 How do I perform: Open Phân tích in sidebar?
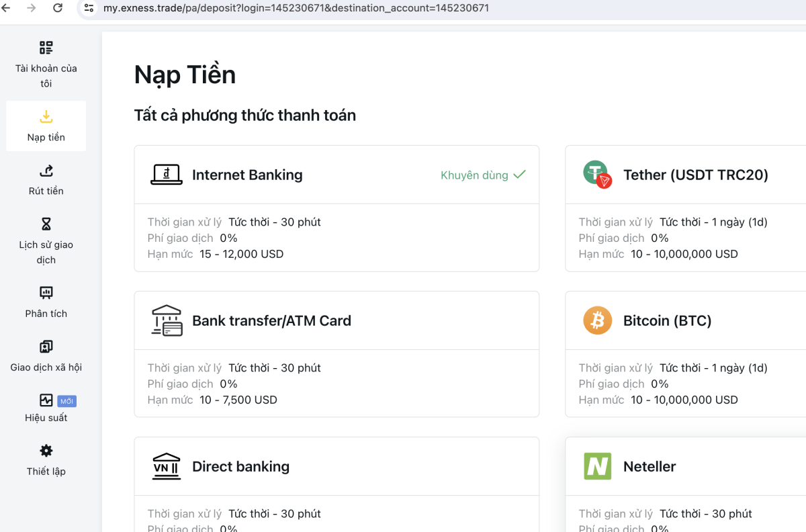click(46, 302)
